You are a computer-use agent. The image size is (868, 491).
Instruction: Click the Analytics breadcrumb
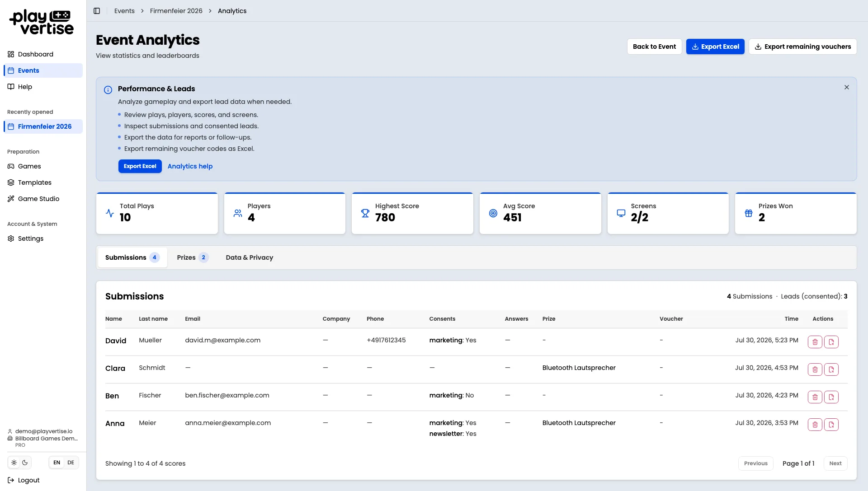232,11
